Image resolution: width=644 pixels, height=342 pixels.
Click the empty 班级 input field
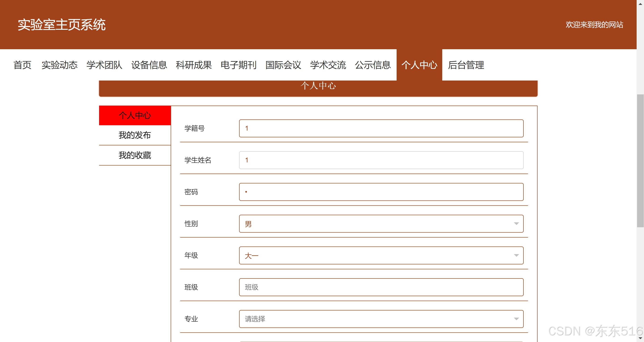click(381, 287)
